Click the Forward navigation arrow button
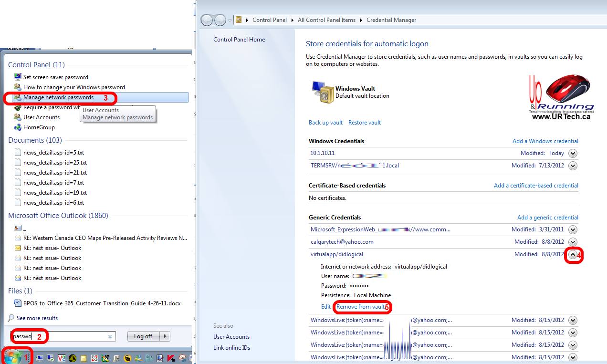Viewport: 607px width, 364px height. tap(220, 20)
